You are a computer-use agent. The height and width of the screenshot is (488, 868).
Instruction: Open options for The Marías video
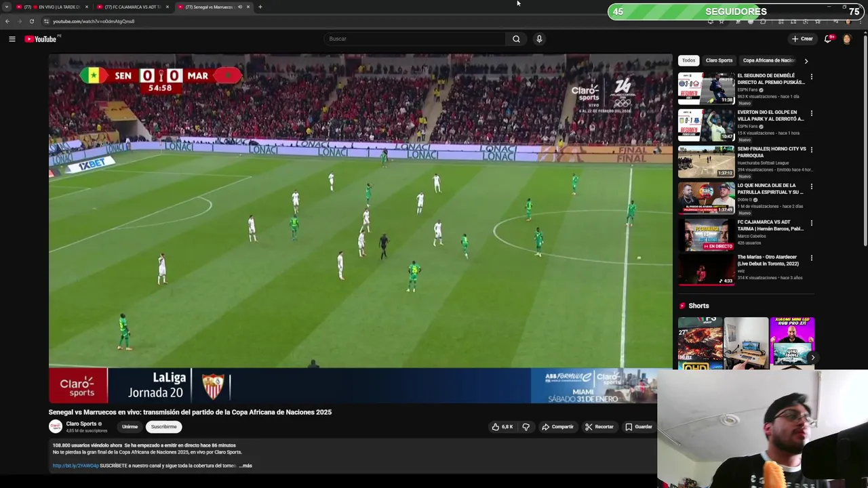click(811, 258)
